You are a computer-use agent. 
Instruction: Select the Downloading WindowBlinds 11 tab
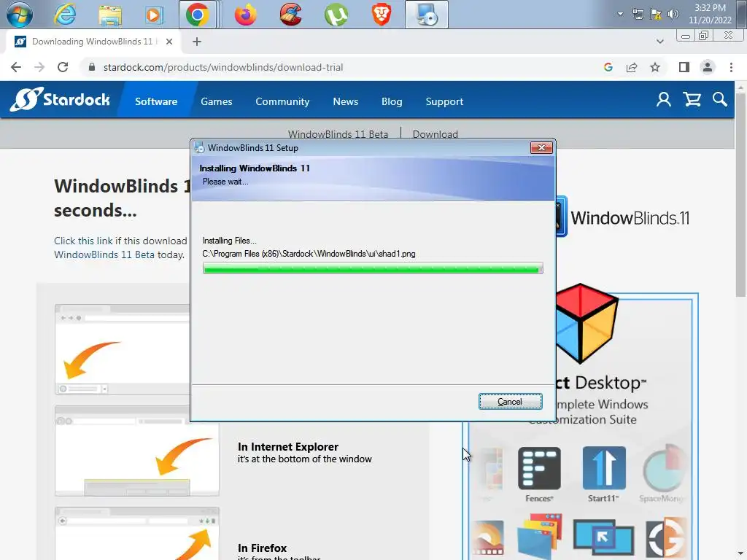click(x=93, y=42)
